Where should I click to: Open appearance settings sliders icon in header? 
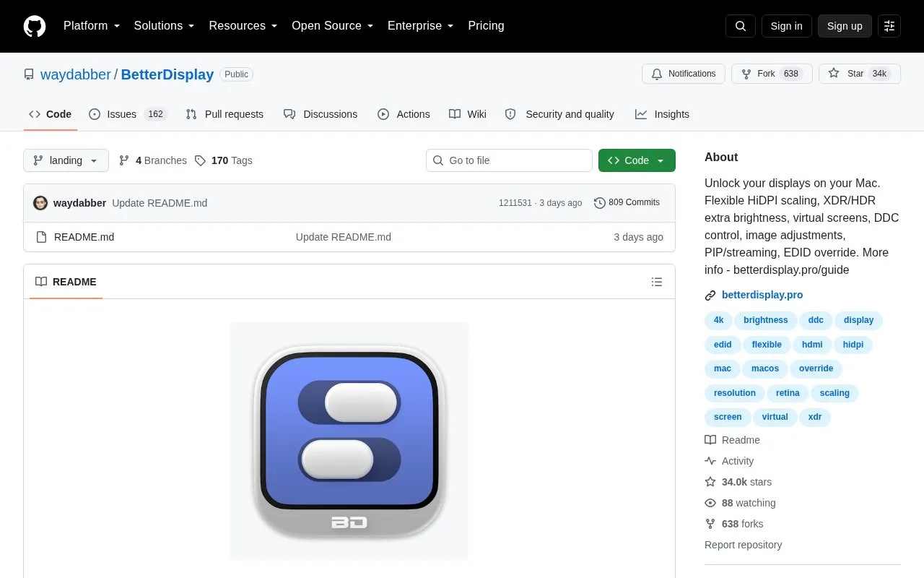point(889,26)
